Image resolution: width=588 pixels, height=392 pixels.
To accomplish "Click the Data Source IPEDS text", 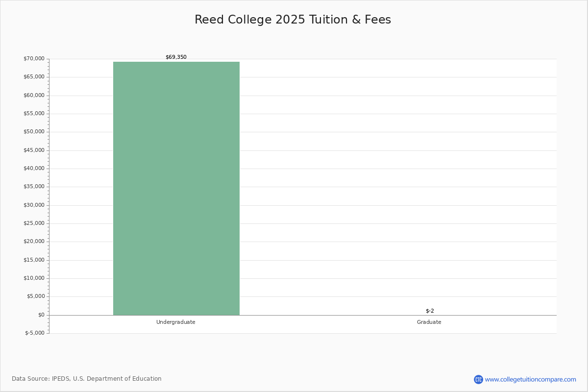I will (x=87, y=379).
